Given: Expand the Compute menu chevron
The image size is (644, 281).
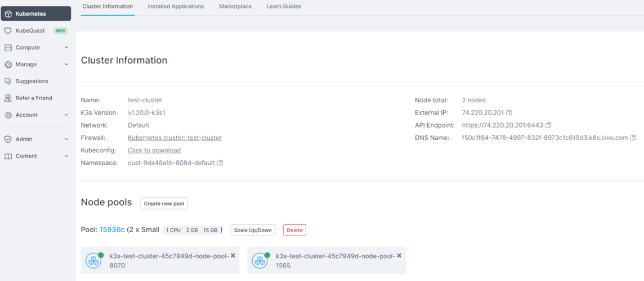Looking at the screenshot, I should pos(66,48).
